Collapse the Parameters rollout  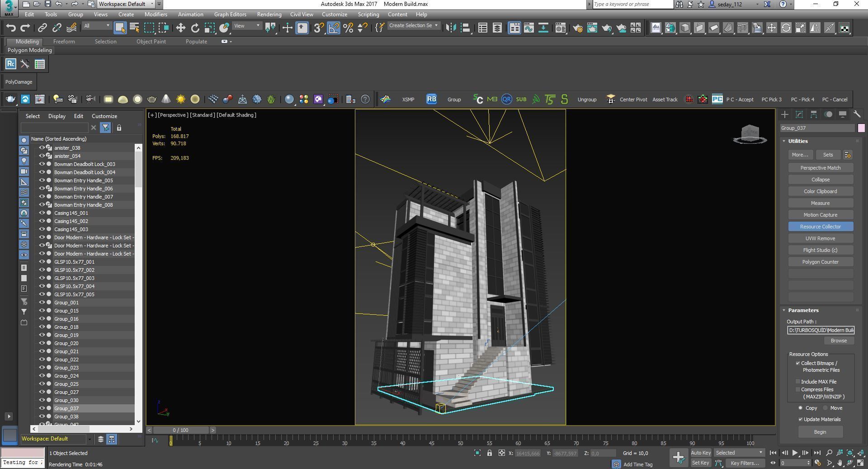784,310
